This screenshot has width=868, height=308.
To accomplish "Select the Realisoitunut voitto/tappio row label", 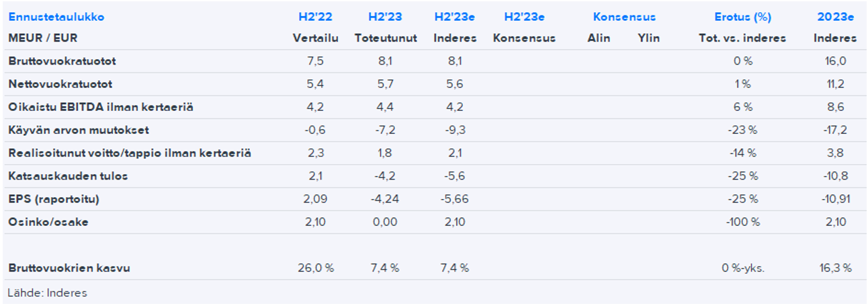I will click(x=130, y=153).
